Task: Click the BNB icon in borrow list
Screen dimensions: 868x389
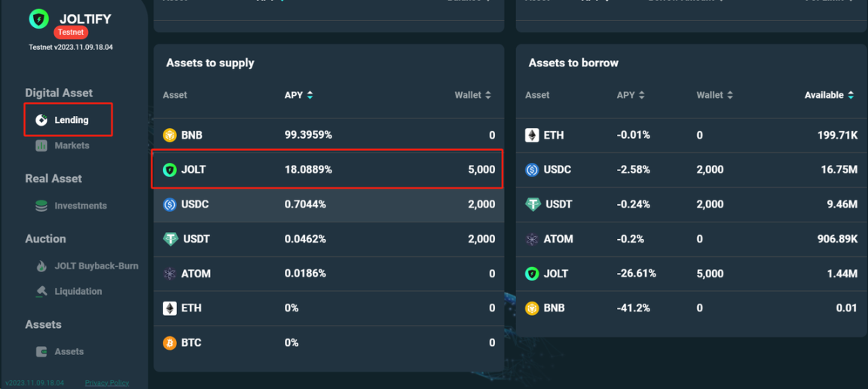Action: point(532,308)
